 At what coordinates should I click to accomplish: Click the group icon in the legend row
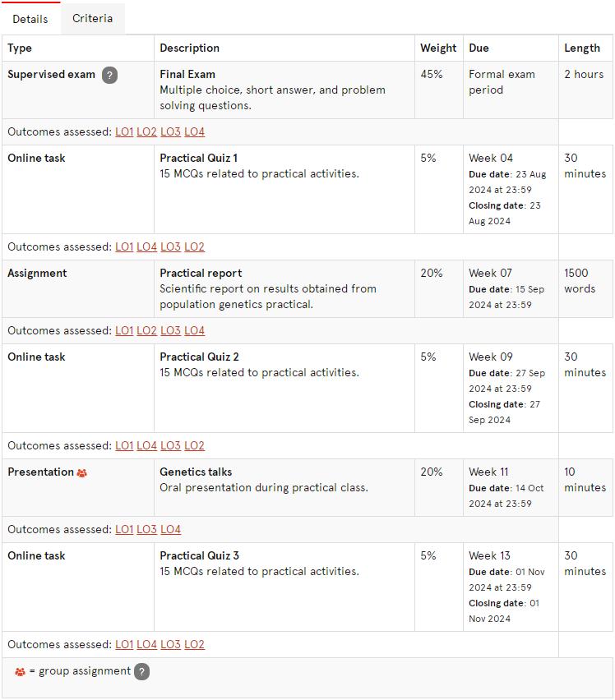point(20,671)
